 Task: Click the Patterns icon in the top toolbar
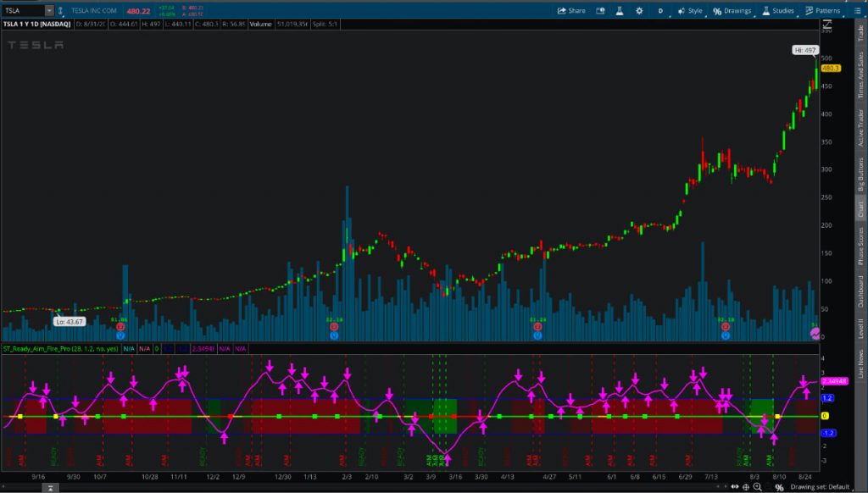(x=821, y=10)
